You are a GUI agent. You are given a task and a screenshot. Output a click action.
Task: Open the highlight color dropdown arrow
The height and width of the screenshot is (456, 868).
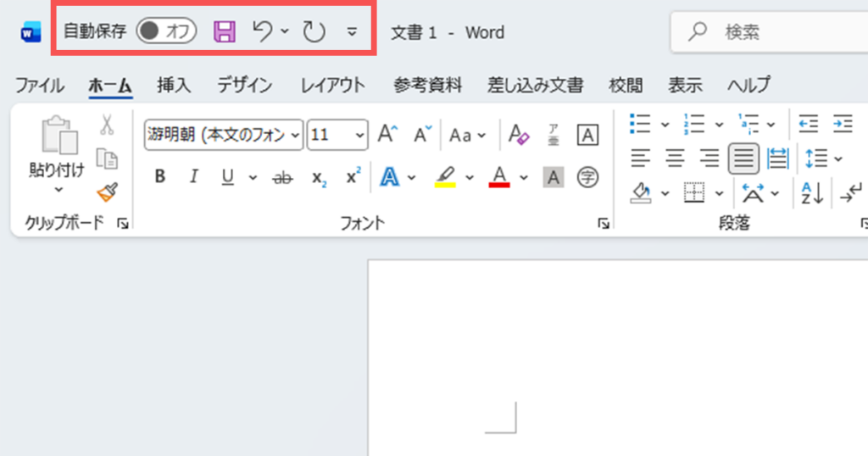[470, 178]
